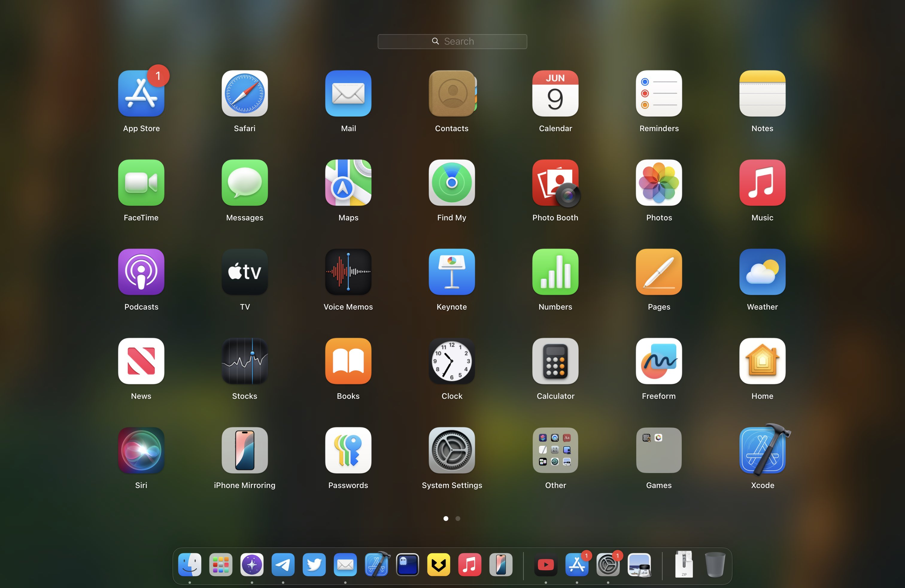This screenshot has width=905, height=588.
Task: Open Telegram from the Dock
Action: tap(283, 565)
